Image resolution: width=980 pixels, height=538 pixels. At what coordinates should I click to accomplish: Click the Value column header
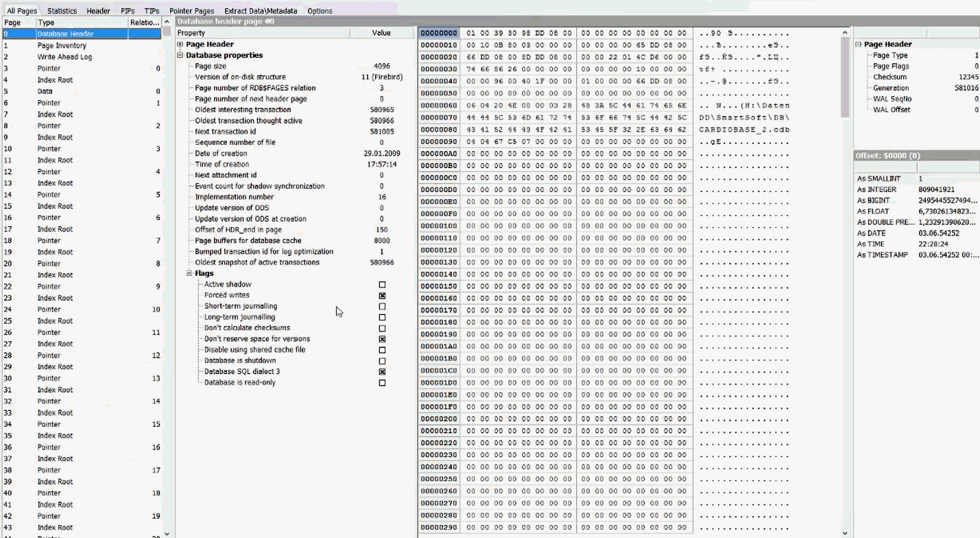(381, 33)
